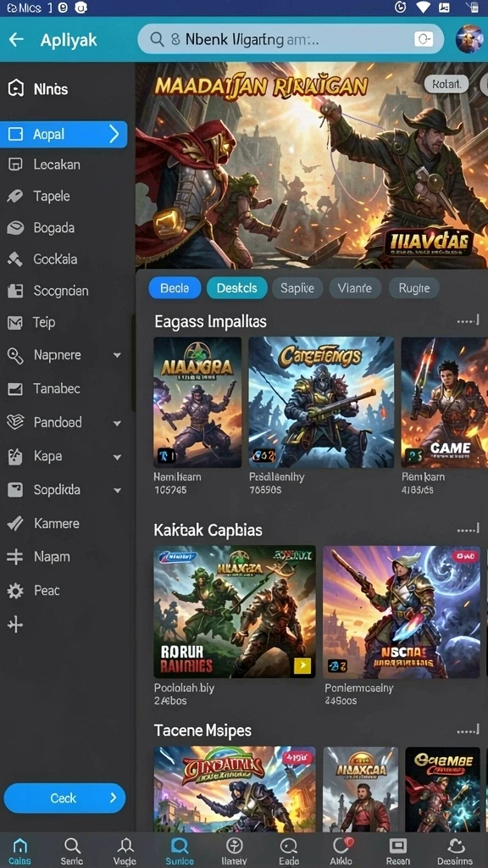
Task: Open the profile avatar in top right
Action: pyautogui.click(x=469, y=39)
